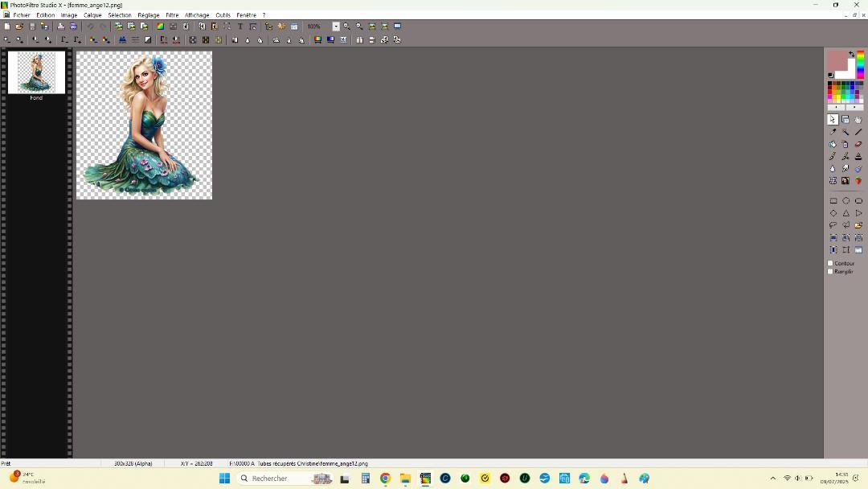The image size is (868, 489).
Task: Open the Calculator from the taskbar
Action: coord(366,479)
